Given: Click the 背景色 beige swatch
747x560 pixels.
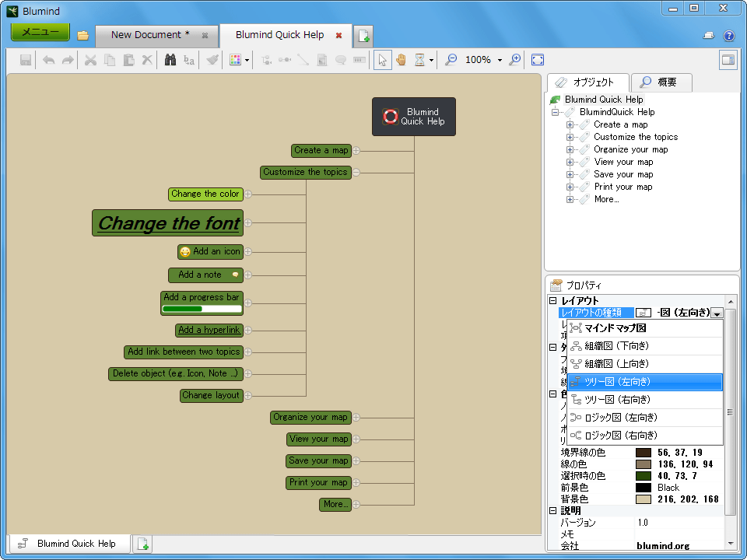Looking at the screenshot, I should (644, 499).
